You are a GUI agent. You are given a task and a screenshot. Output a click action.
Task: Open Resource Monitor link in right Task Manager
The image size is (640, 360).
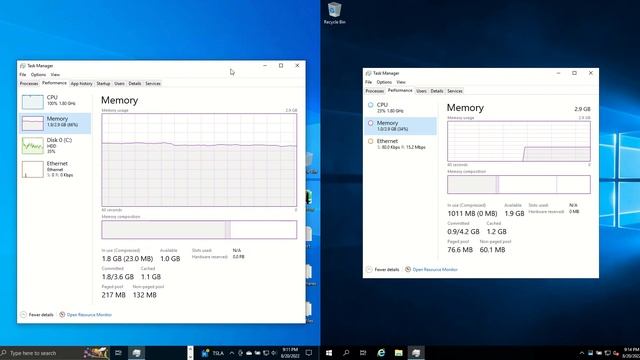[x=435, y=269]
